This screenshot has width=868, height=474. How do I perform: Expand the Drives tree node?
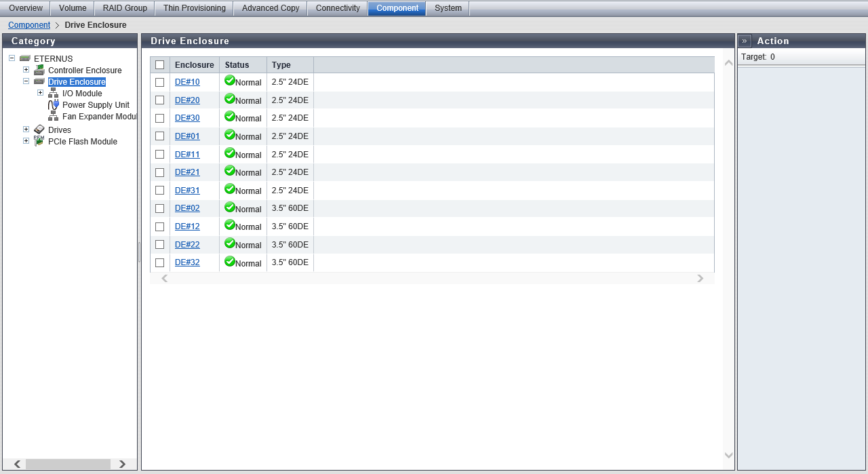(x=26, y=130)
